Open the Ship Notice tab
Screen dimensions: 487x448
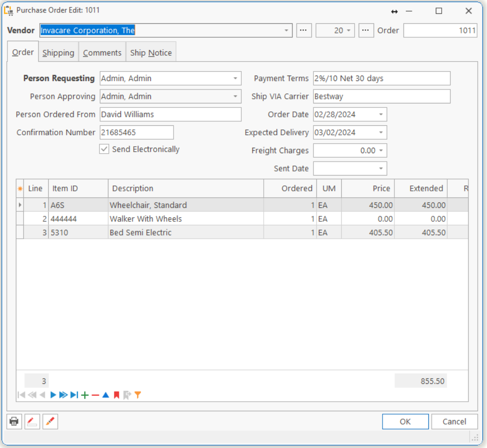[x=151, y=53]
